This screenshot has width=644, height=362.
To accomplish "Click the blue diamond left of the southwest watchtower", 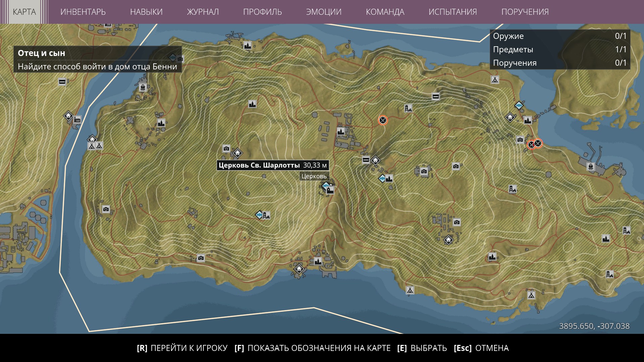I will [259, 215].
